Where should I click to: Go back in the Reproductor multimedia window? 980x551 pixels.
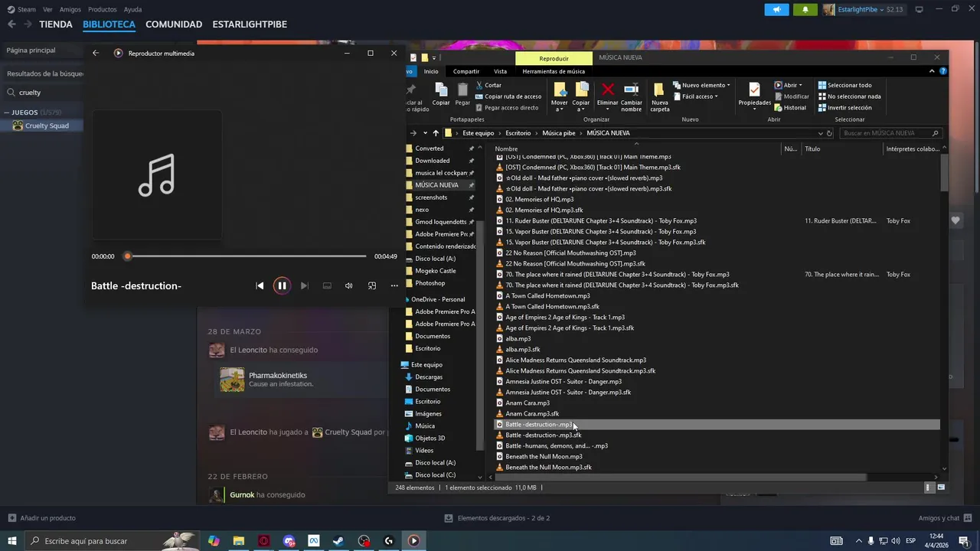pos(96,53)
